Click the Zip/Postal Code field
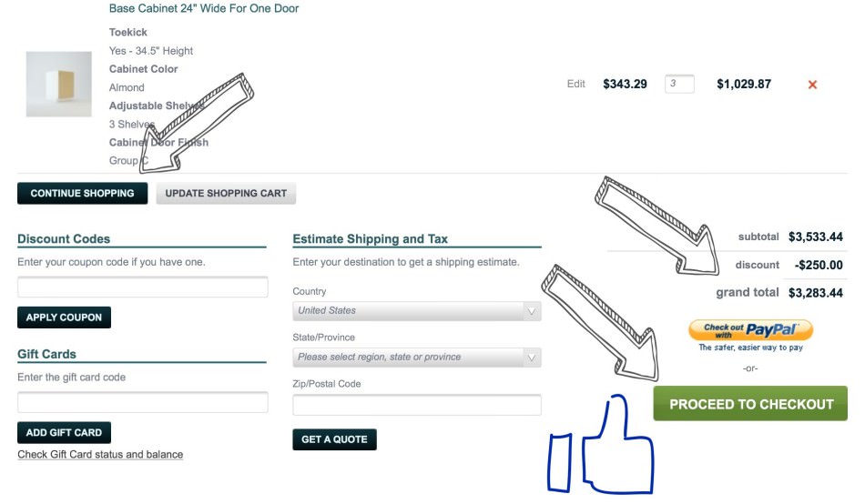Viewport: 865px width, 504px height. coord(417,405)
